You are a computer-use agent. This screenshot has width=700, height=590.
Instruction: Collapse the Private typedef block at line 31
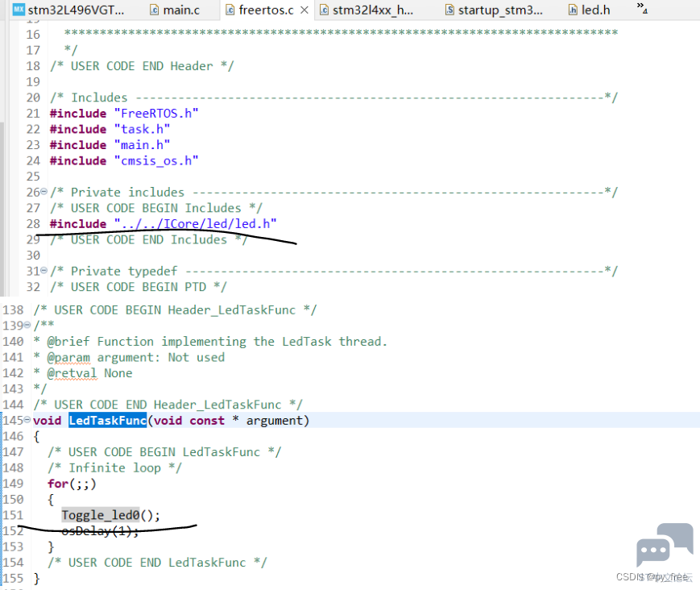point(43,272)
